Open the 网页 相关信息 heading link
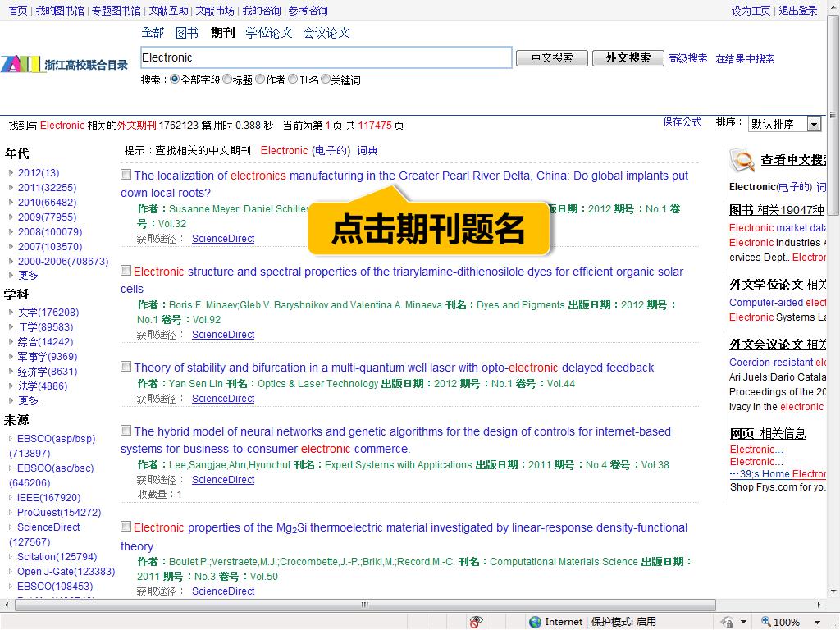Image resolution: width=840 pixels, height=630 pixels. (x=768, y=433)
